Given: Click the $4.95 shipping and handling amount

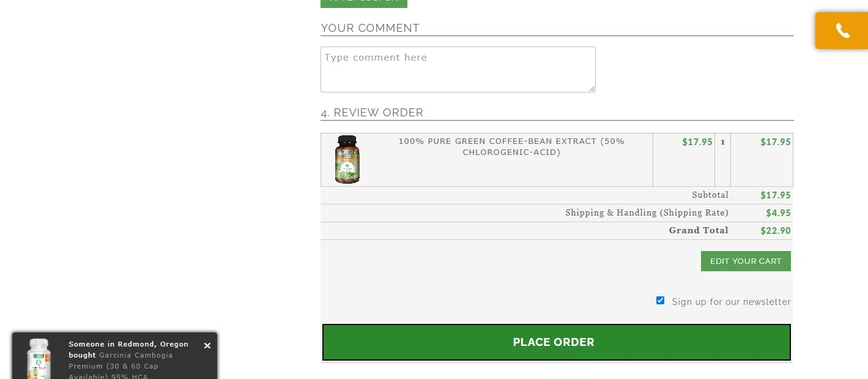Looking at the screenshot, I should (778, 213).
